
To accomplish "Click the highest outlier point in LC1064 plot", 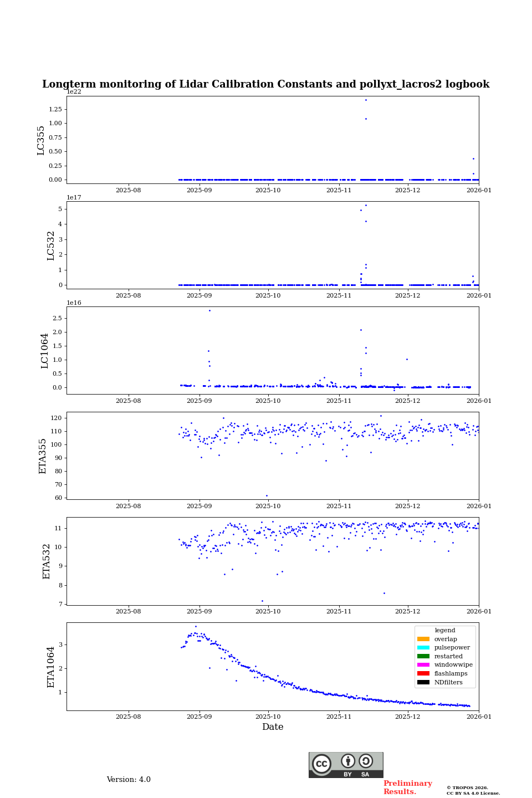I will [x=209, y=310].
